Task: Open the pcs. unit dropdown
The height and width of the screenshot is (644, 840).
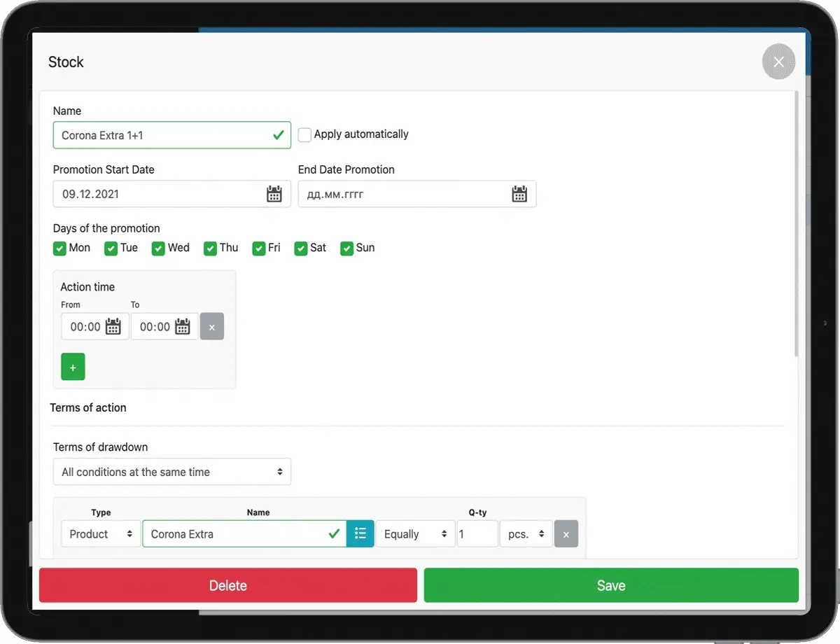Action: (x=526, y=533)
